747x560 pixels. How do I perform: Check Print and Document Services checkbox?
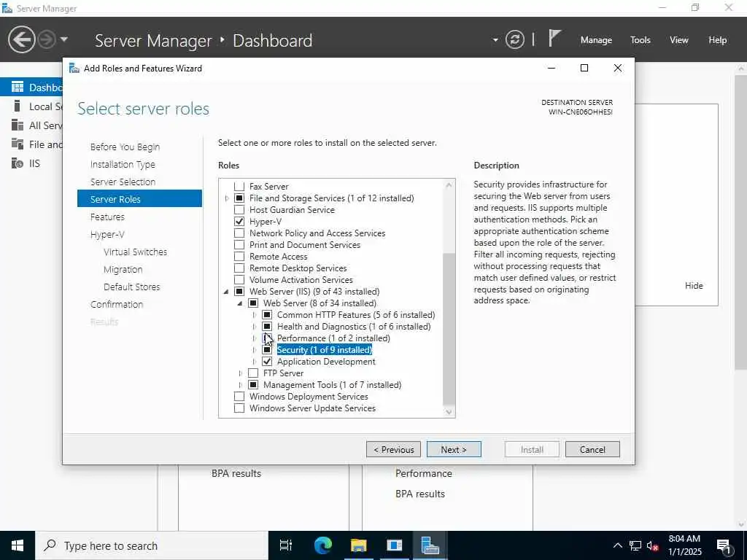[239, 245]
